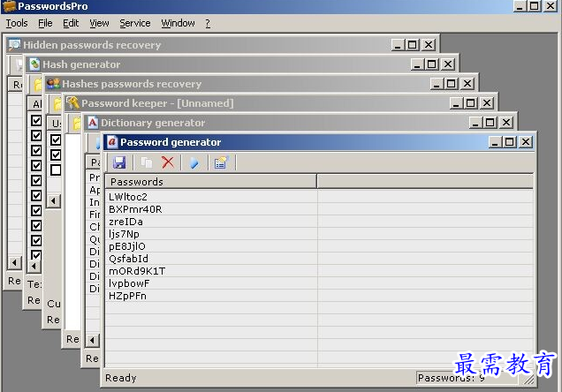
Task: Close the Dictionary generator window
Action: pyautogui.click(x=506, y=123)
